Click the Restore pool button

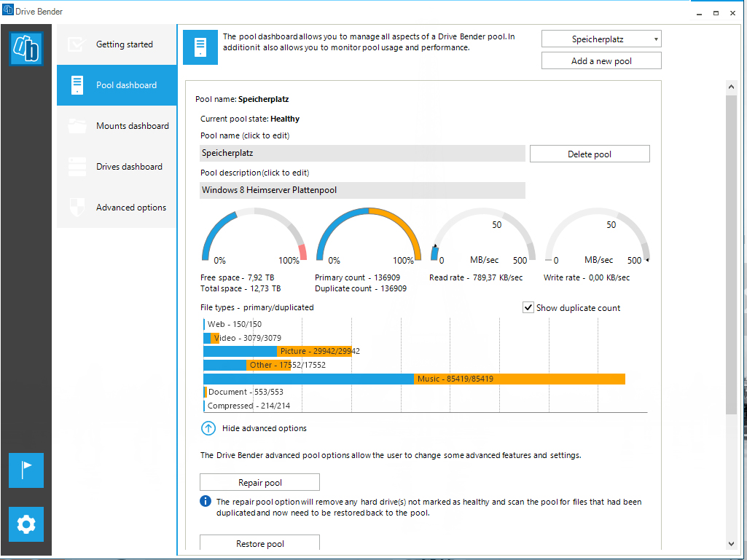coord(259,543)
